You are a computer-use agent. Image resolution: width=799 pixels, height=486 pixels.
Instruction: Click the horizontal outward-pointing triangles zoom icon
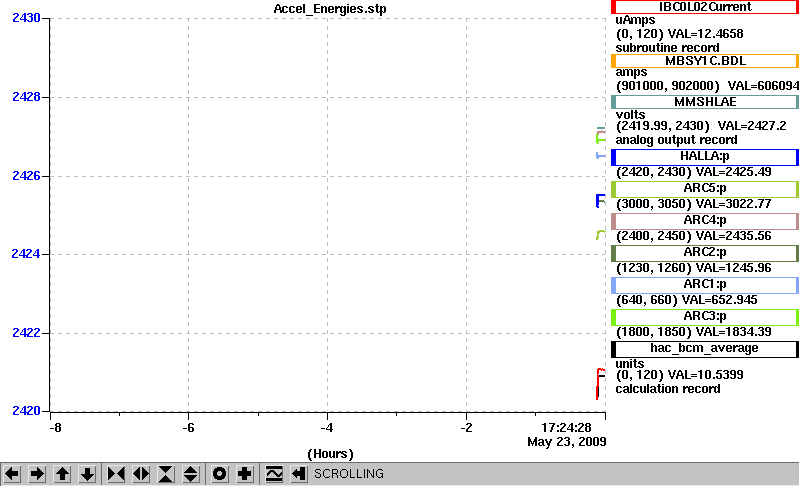[x=141, y=474]
